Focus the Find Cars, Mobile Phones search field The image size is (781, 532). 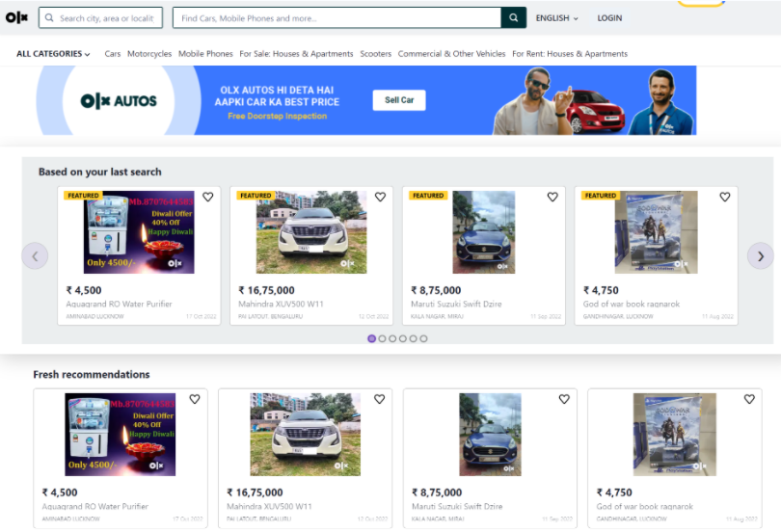337,18
